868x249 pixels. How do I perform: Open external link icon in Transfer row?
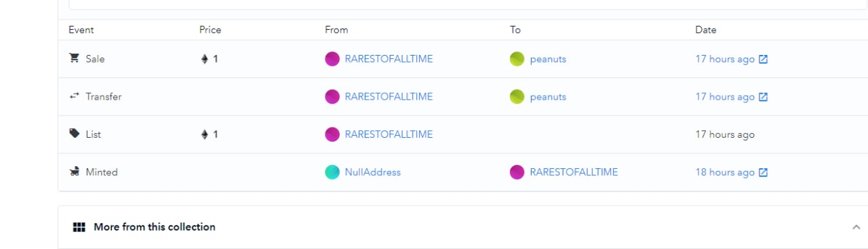coord(763,97)
